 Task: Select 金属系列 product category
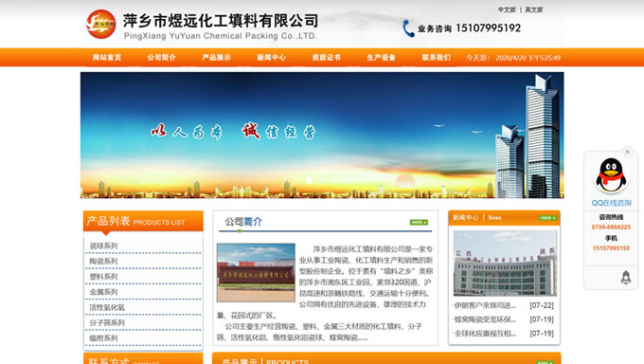(x=103, y=292)
